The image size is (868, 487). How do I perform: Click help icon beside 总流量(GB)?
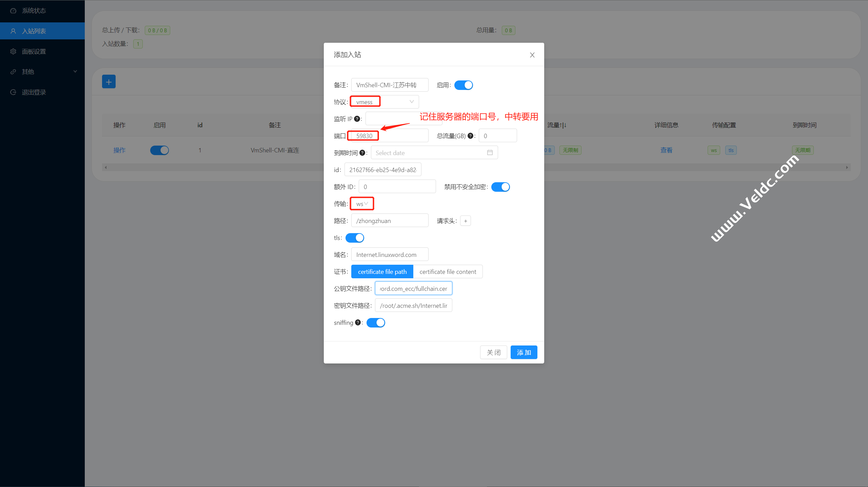coord(470,136)
